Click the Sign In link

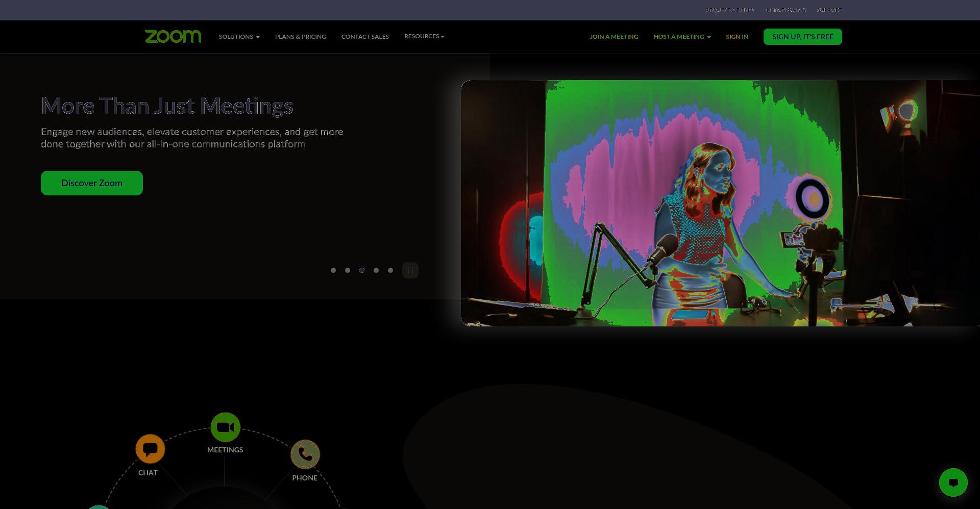(x=737, y=37)
